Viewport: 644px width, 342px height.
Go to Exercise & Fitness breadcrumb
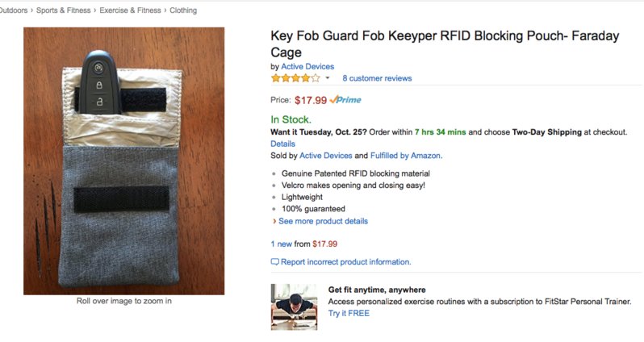coord(130,10)
